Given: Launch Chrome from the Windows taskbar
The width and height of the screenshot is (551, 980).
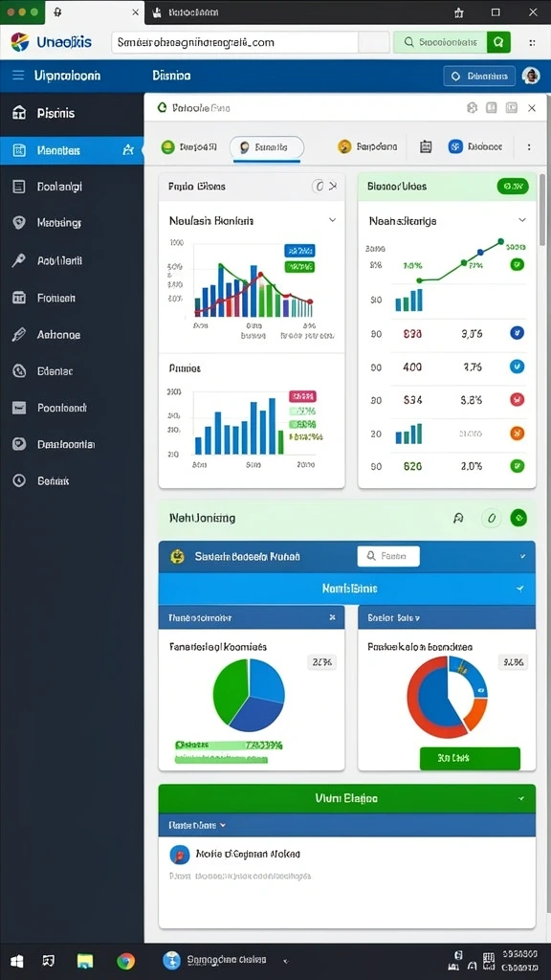Looking at the screenshot, I should tap(125, 961).
